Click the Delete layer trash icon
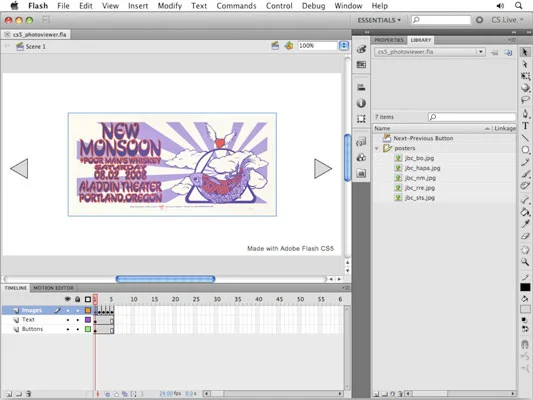This screenshot has height=400, width=533. 29,394
